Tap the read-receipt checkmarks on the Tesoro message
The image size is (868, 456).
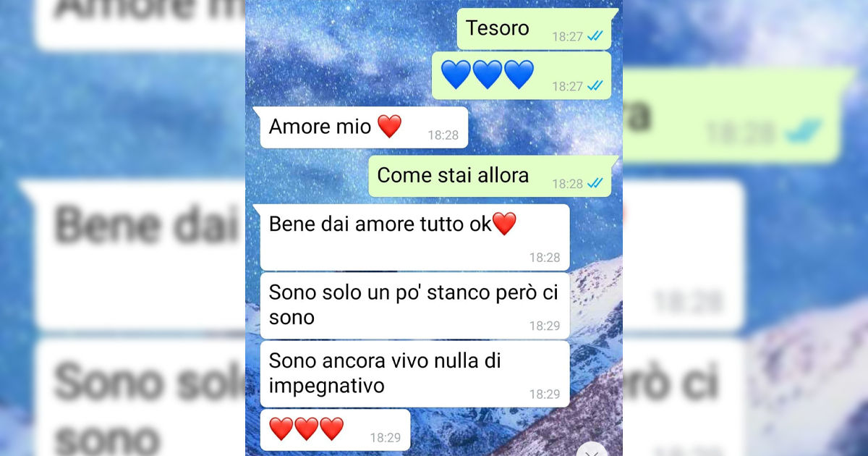(x=595, y=36)
